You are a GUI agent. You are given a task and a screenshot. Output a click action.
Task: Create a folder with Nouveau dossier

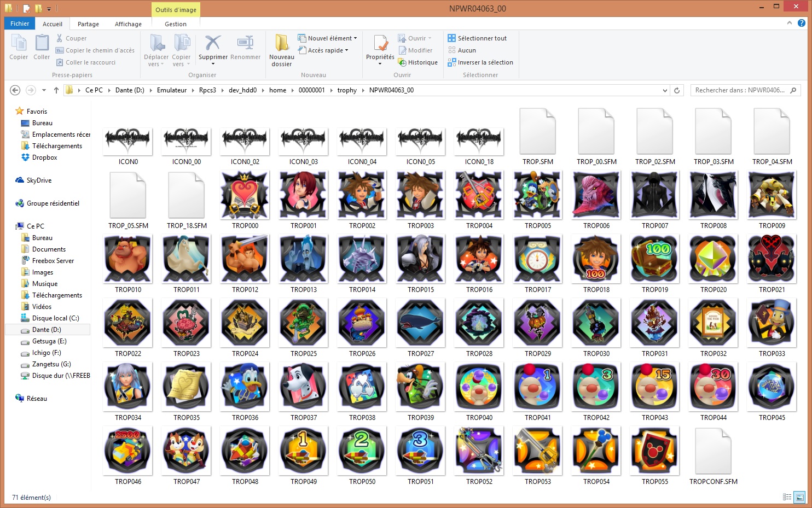click(x=282, y=50)
